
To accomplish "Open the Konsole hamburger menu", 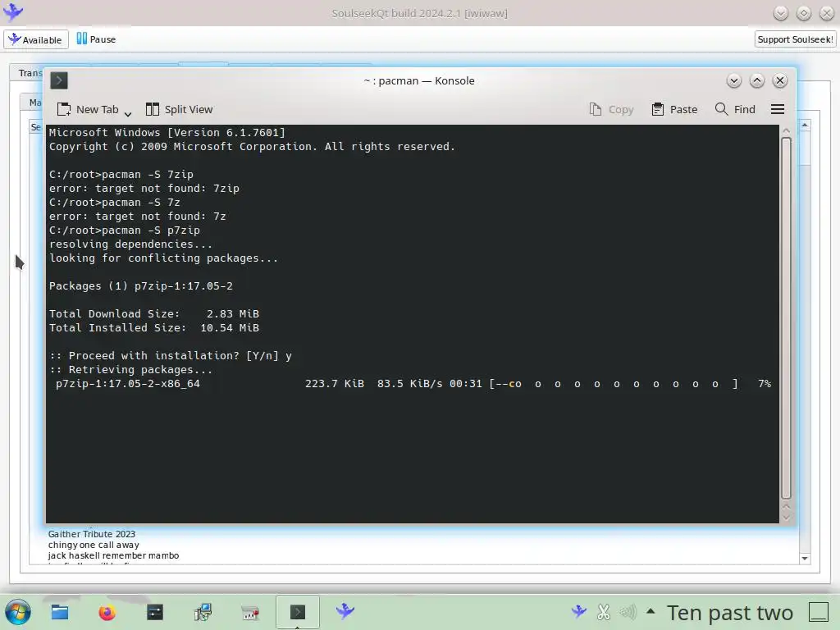I will click(x=778, y=109).
